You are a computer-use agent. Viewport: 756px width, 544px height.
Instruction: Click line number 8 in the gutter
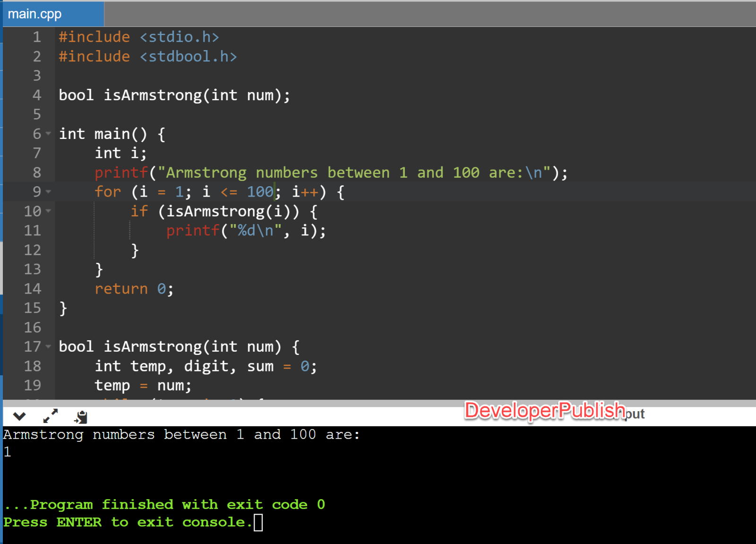click(x=36, y=173)
